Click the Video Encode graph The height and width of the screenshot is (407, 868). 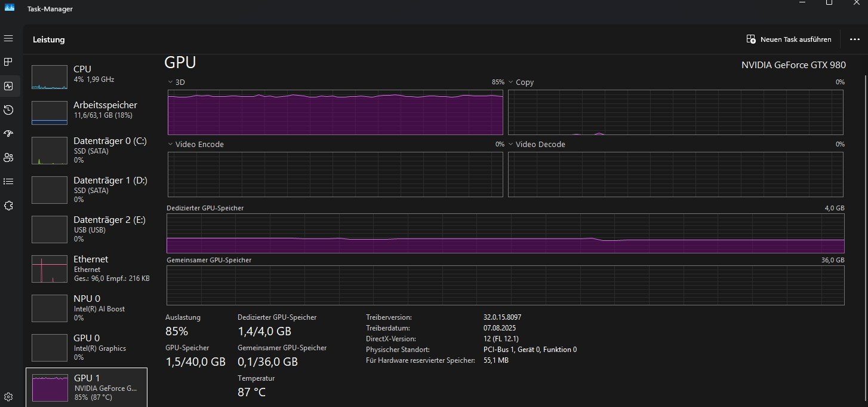[335, 175]
